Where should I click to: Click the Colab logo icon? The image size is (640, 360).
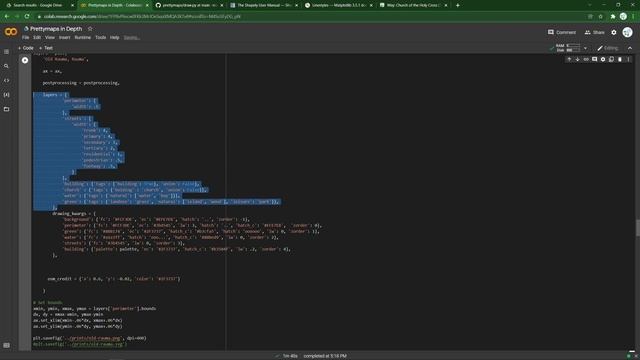point(11,32)
